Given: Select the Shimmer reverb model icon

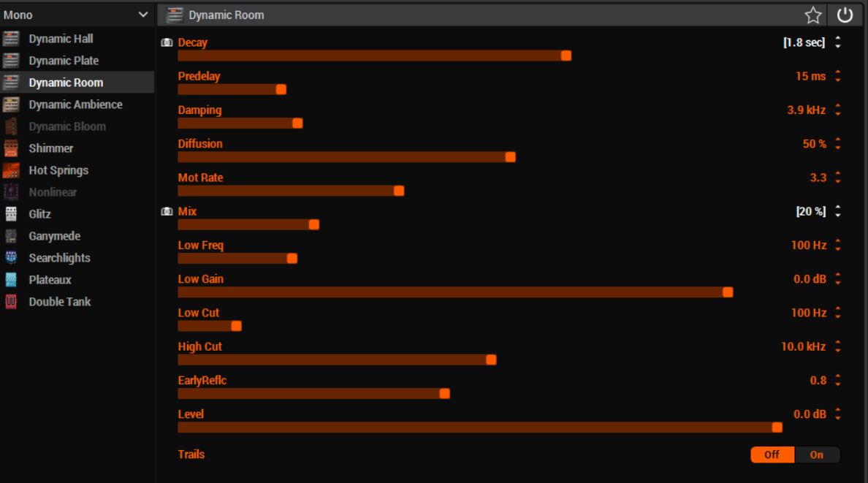Looking at the screenshot, I should [x=11, y=148].
